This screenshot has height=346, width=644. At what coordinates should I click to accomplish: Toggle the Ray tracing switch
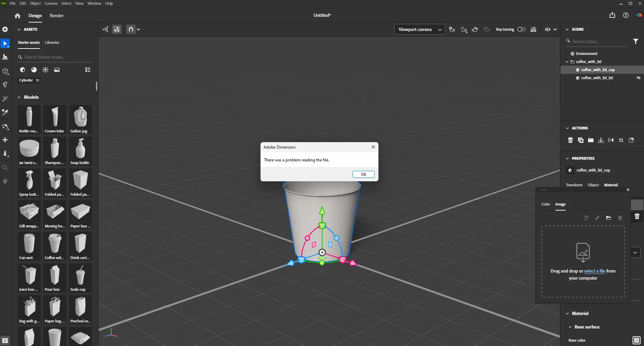(521, 29)
